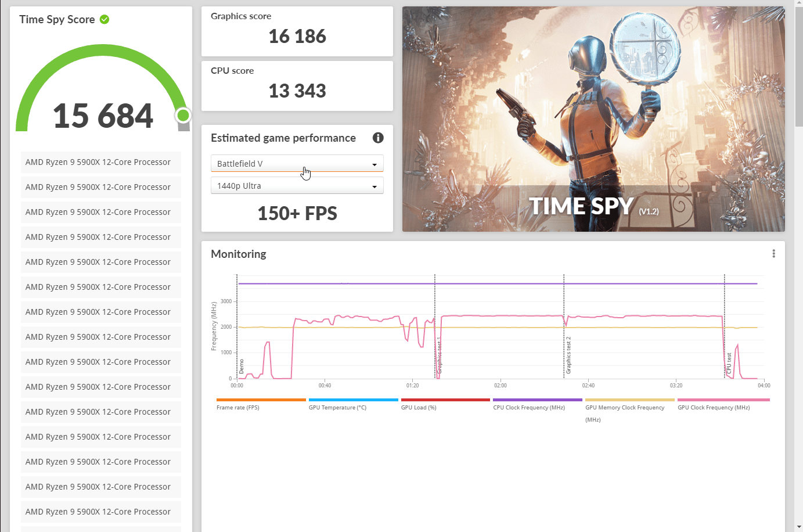Click the GPU Load (%) legend swatch
Screen dimensions: 803x532
click(x=445, y=400)
